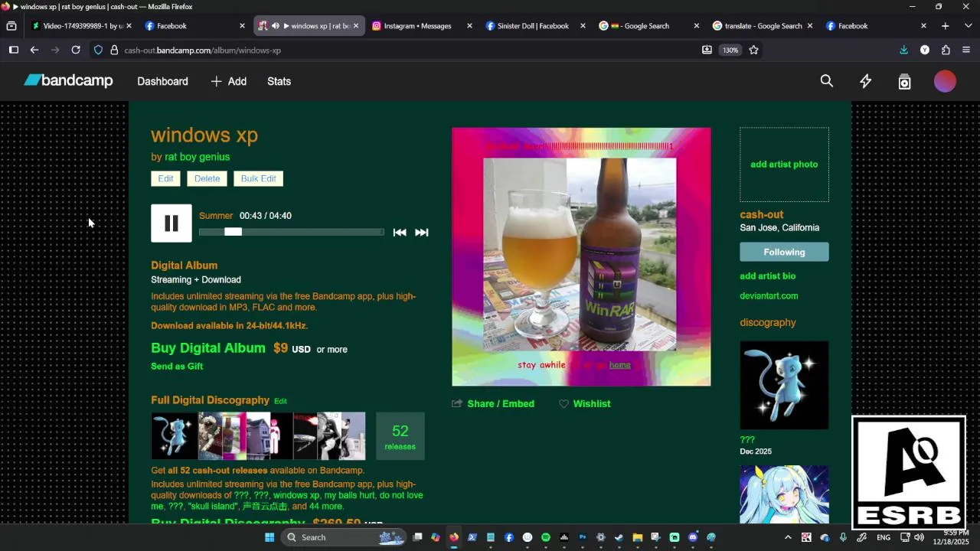Open the rat boy genius artist link
The image size is (980, 551).
197,157
